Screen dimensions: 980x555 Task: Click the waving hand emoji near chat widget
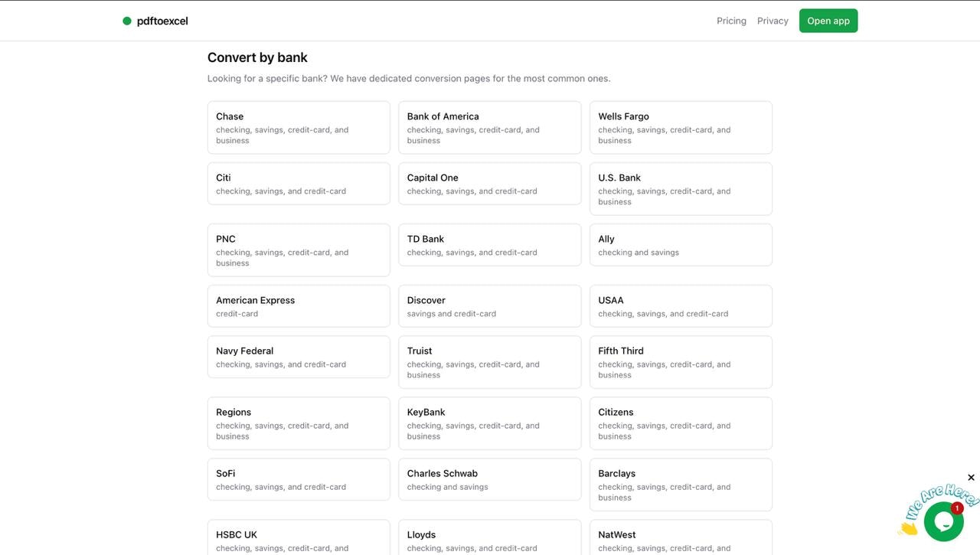coord(907,527)
